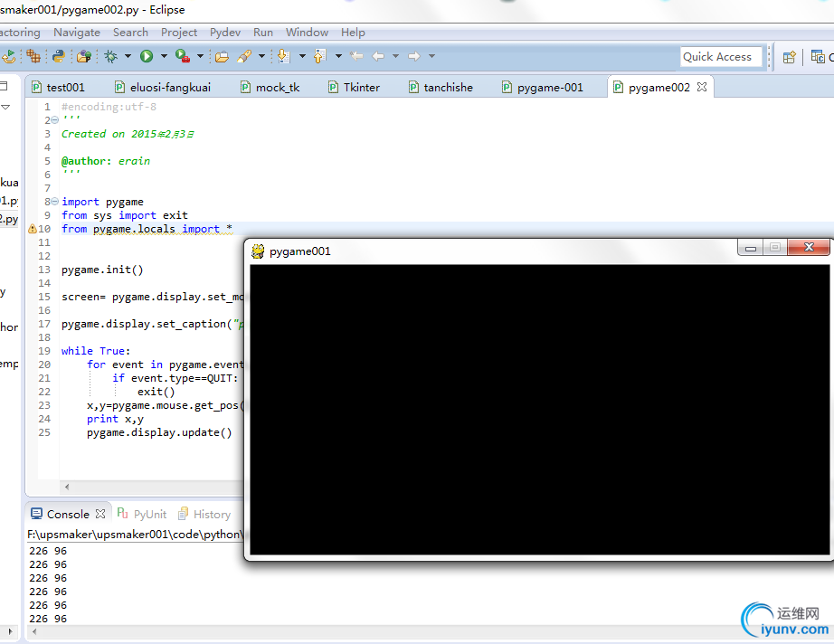Click the editor horizontal scrollbar left arrow
The image size is (834, 644).
(x=67, y=487)
